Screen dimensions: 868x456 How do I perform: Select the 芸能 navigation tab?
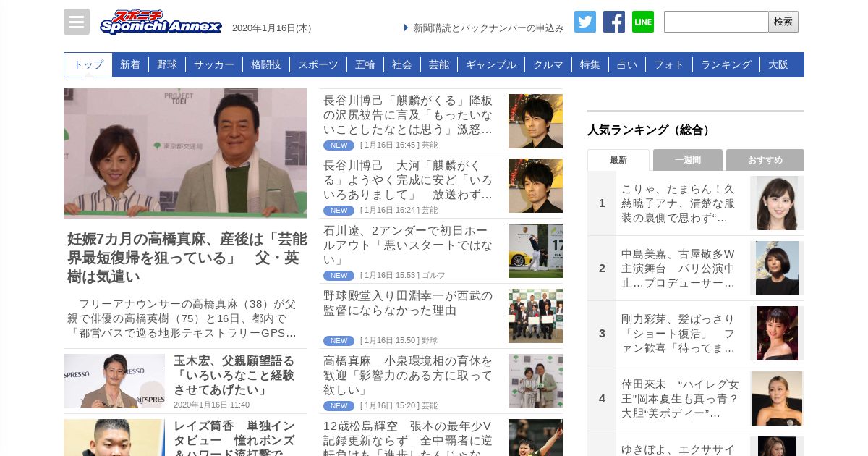[439, 64]
